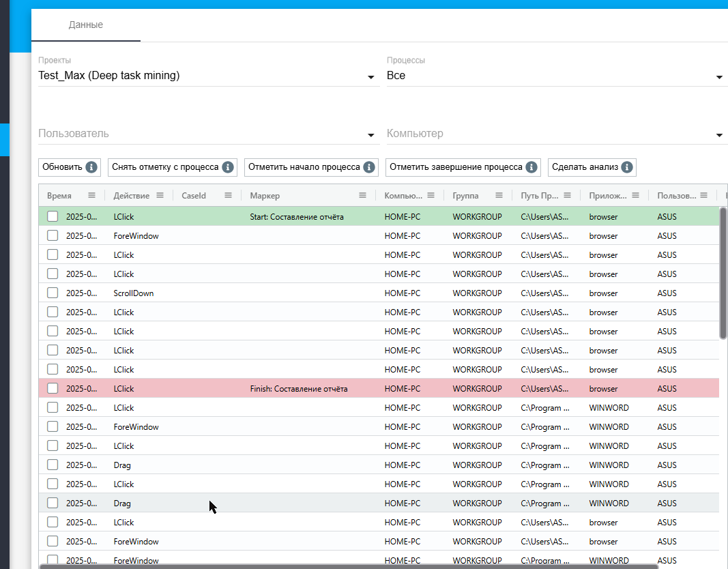Viewport: 728px width, 569px height.
Task: Expand the Проекты dropdown Test_Max
Action: 209,76
